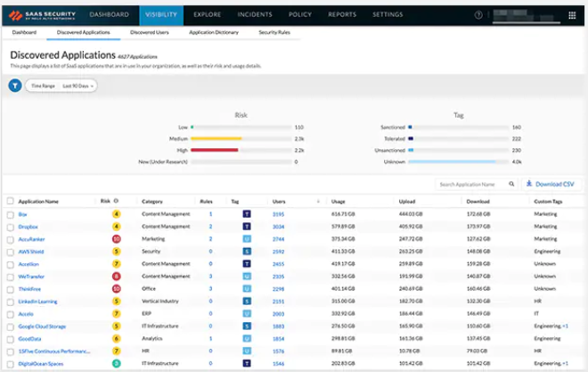Click the search magnifier icon
Viewport: 588px width, 372px height.
(x=511, y=184)
